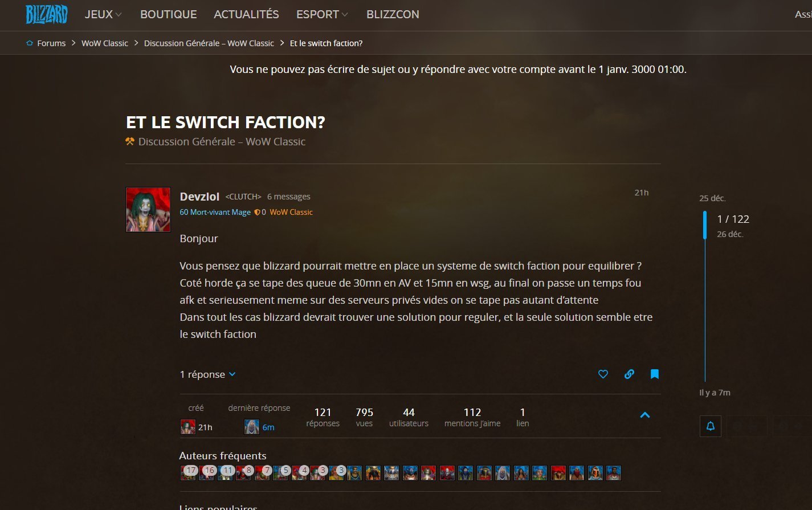The height and width of the screenshot is (510, 812).
Task: Expand the ESPORT dropdown menu
Action: (x=322, y=15)
